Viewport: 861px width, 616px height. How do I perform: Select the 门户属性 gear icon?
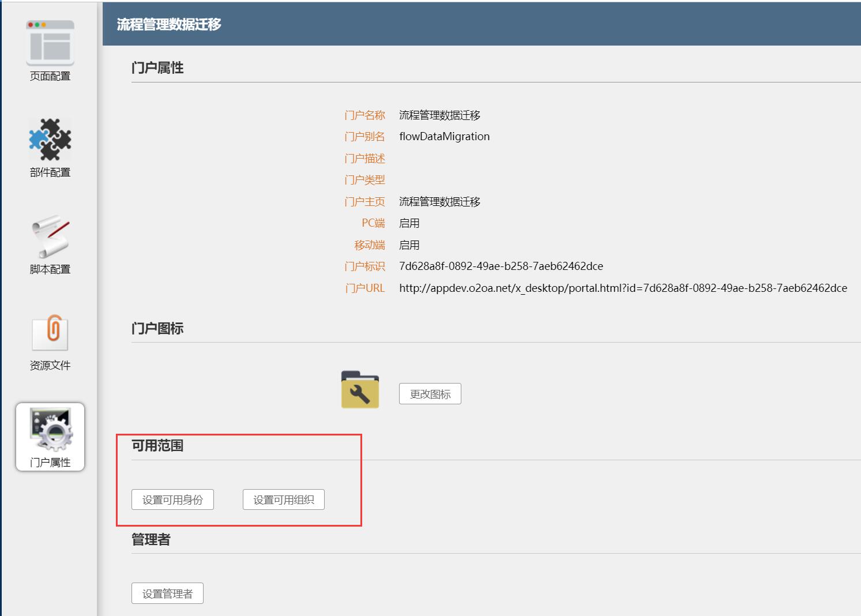[50, 430]
